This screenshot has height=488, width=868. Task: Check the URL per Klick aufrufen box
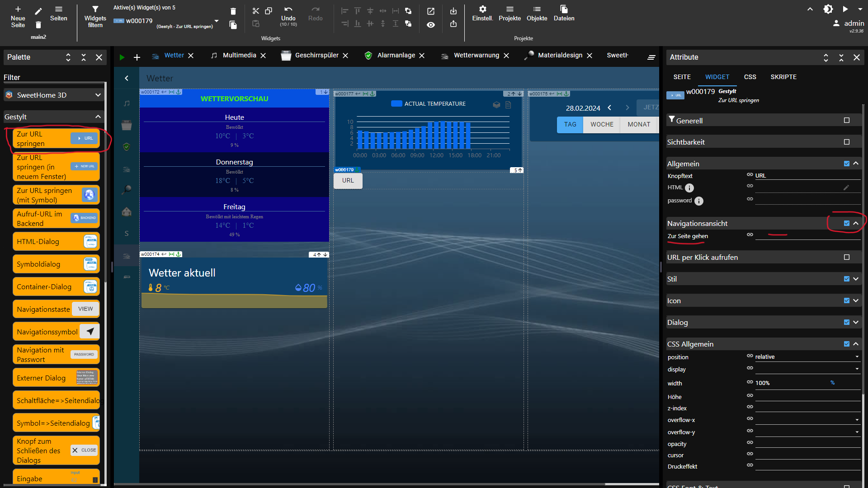point(846,257)
